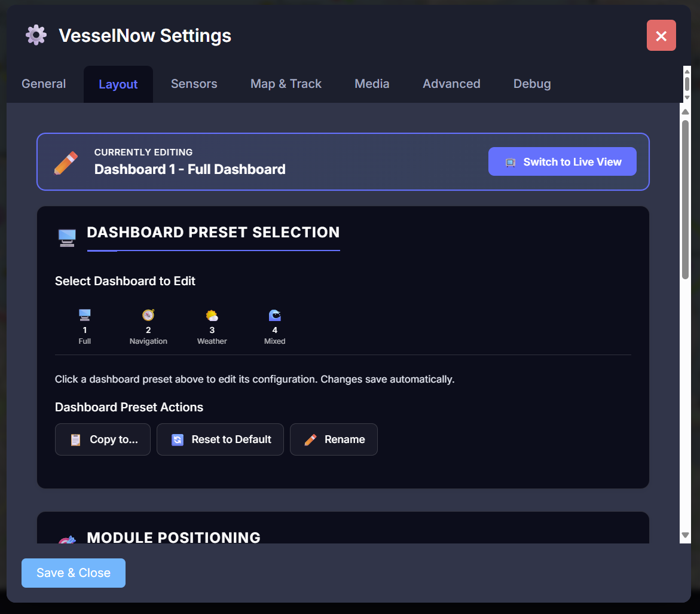The height and width of the screenshot is (614, 700).
Task: Select the Full dashboard preset monitor icon
Action: click(84, 314)
